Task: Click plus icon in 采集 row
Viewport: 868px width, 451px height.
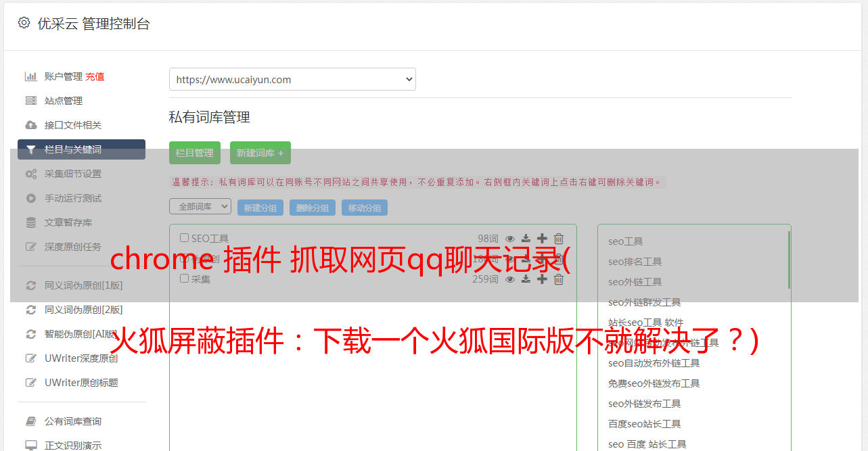Action: click(542, 279)
